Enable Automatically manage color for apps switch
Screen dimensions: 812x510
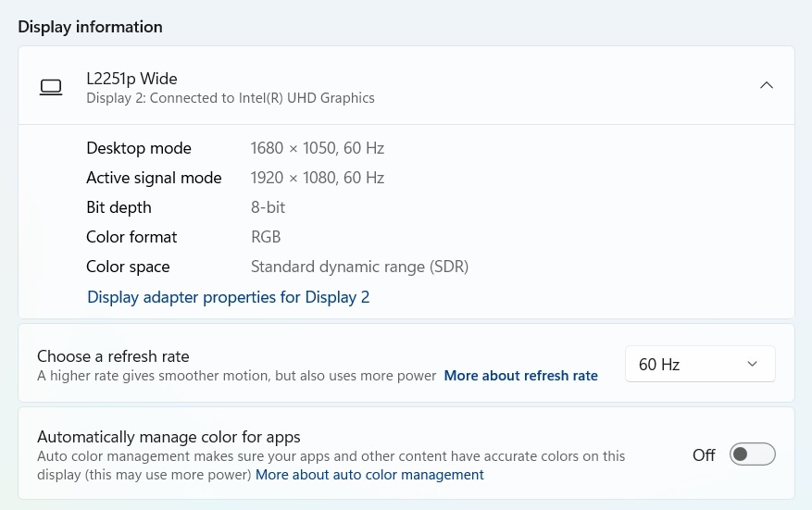[x=752, y=454]
